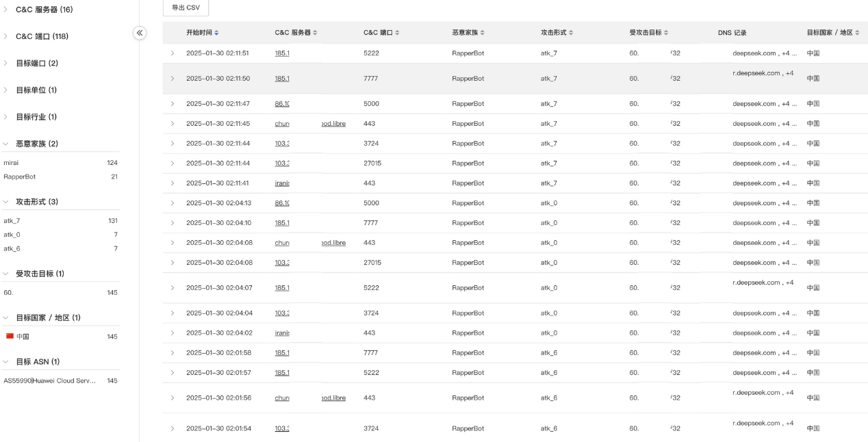This screenshot has width=868, height=442.
Task: Click the China flag icon in sidebar
Action: 10,336
